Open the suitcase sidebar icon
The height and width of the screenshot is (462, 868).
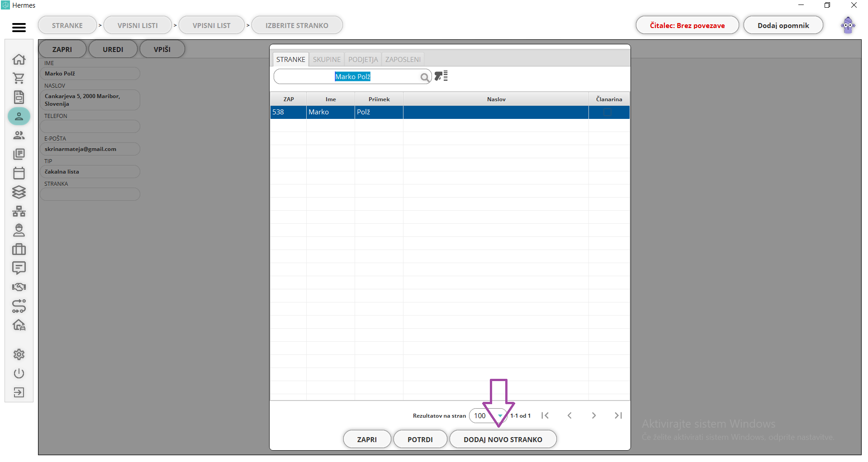pyautogui.click(x=19, y=249)
